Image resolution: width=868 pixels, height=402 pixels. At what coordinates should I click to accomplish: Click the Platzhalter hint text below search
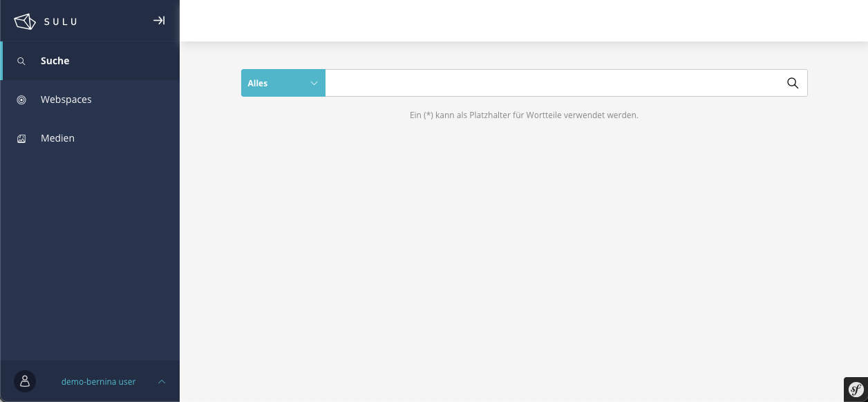(x=524, y=115)
